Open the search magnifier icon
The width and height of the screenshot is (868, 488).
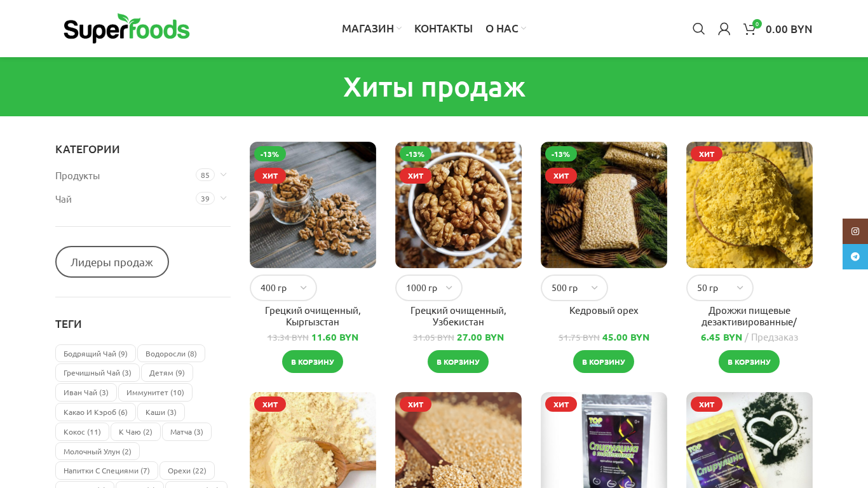click(x=698, y=29)
